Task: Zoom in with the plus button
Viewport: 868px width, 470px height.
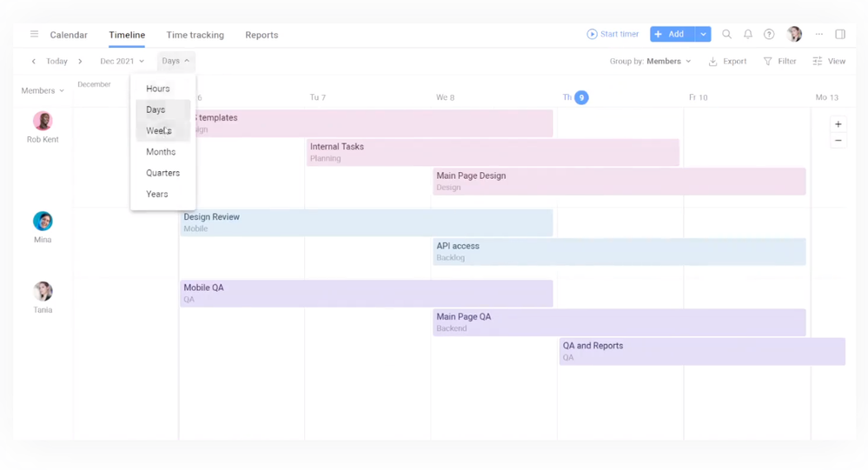Action: pos(838,124)
